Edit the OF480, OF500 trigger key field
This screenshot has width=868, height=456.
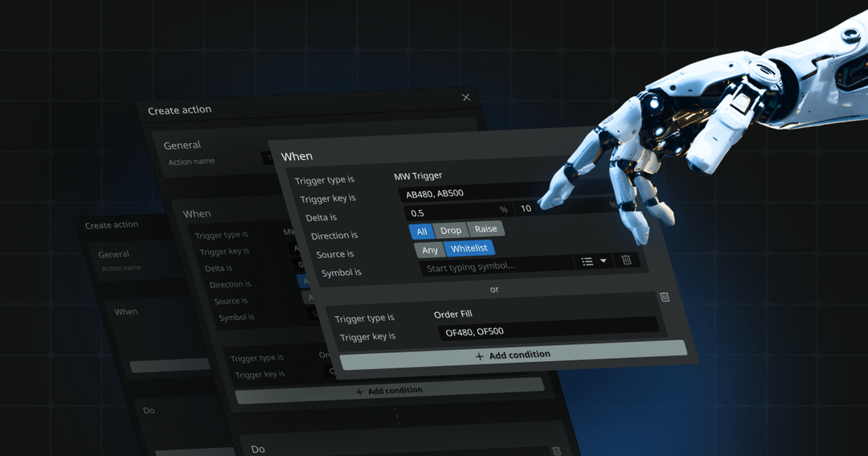[x=548, y=328]
